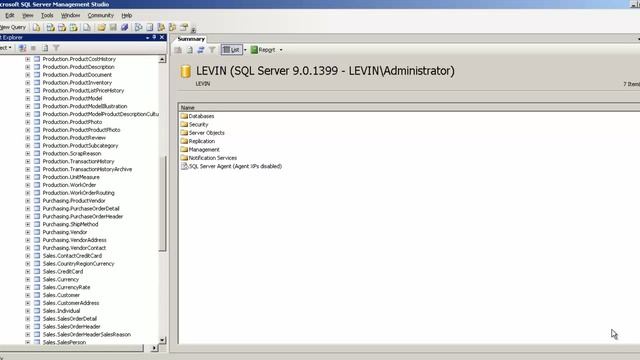Click the Filter icon in Object Explorer
Viewport: 640px width, 360px height.
[x=56, y=48]
